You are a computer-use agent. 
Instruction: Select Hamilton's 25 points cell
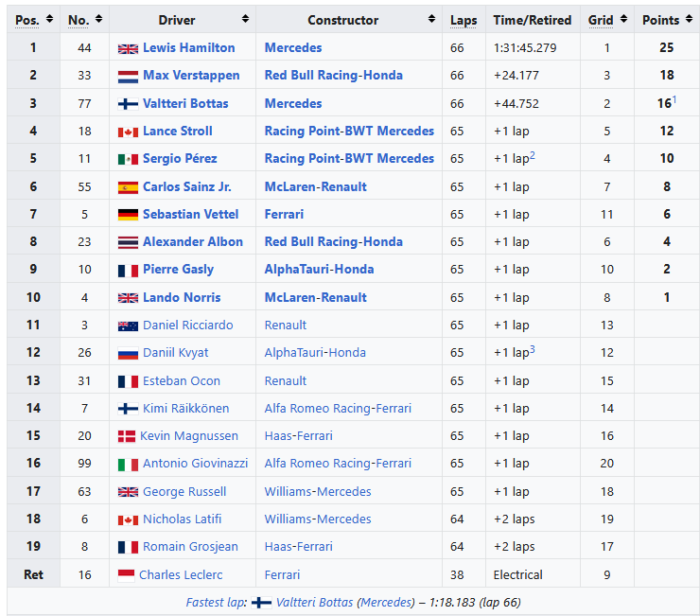coord(667,48)
